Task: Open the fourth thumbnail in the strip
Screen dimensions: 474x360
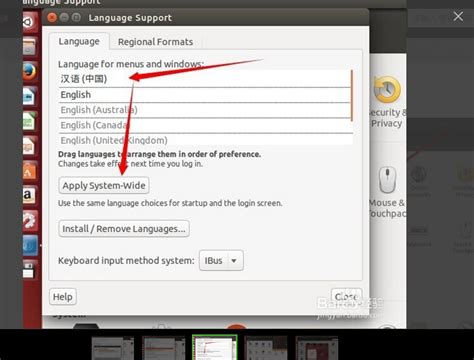Action: pos(266,348)
